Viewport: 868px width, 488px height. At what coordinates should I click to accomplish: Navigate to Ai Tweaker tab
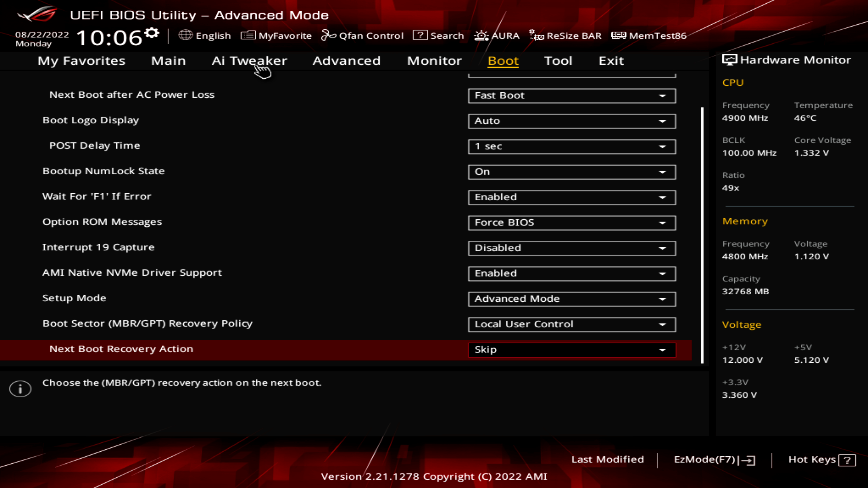249,60
